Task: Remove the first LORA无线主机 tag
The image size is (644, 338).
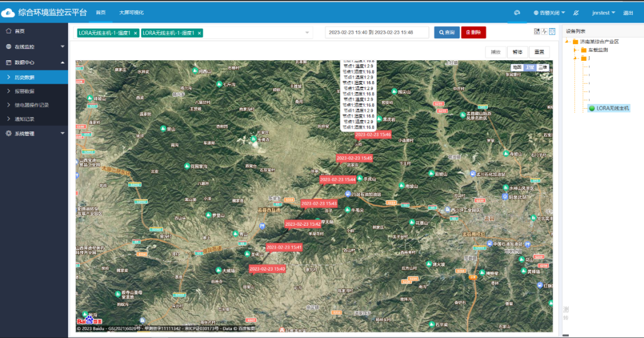Action: (135, 33)
